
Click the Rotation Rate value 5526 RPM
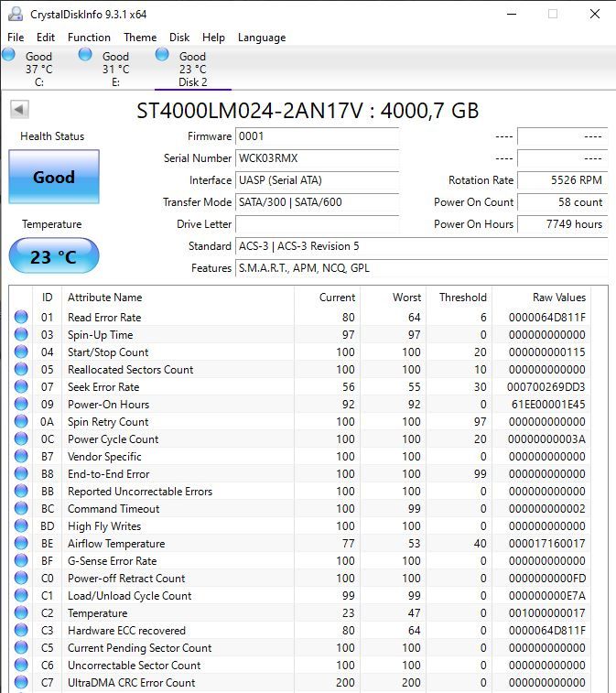563,180
